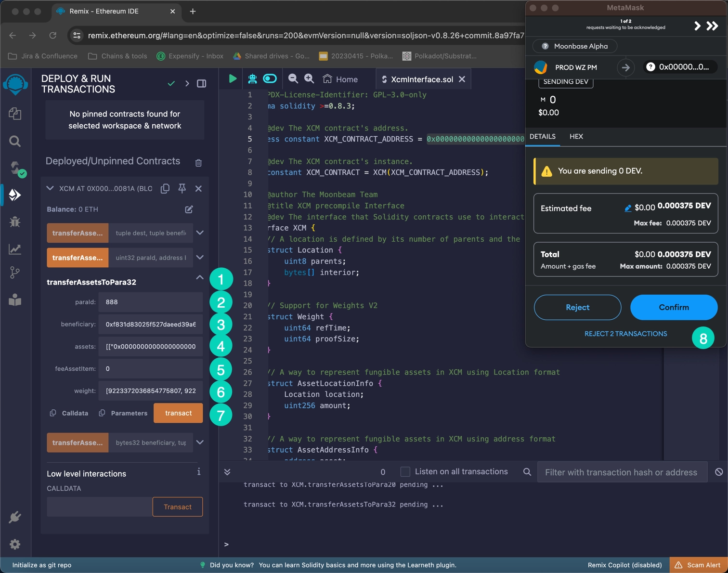Zoom in the editor font
Viewport: 728px width, 573px height.
(x=309, y=78)
